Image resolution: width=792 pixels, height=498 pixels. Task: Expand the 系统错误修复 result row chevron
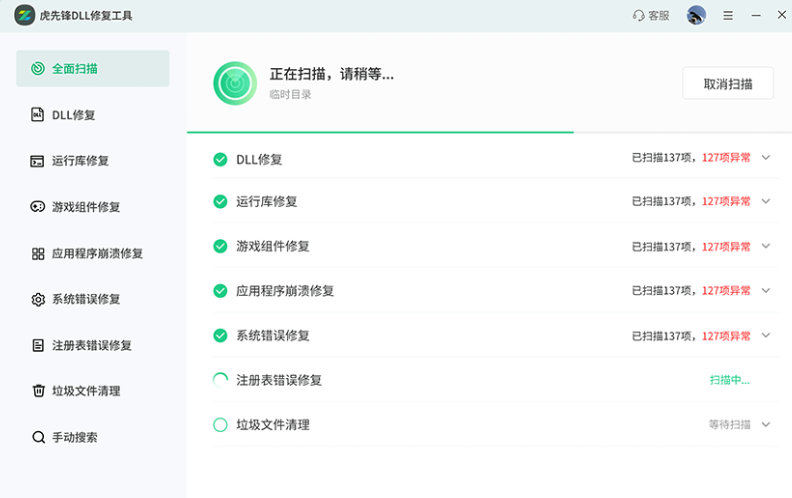pyautogui.click(x=766, y=335)
